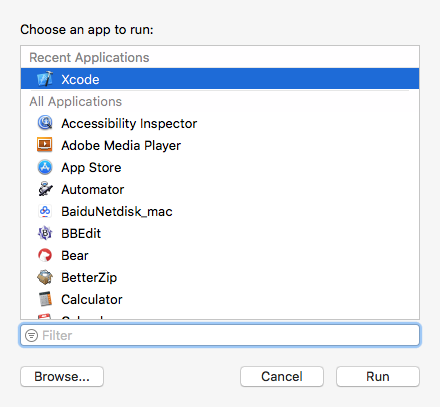The height and width of the screenshot is (407, 440).
Task: Click the Accessibility Inspector icon
Action: [x=45, y=123]
